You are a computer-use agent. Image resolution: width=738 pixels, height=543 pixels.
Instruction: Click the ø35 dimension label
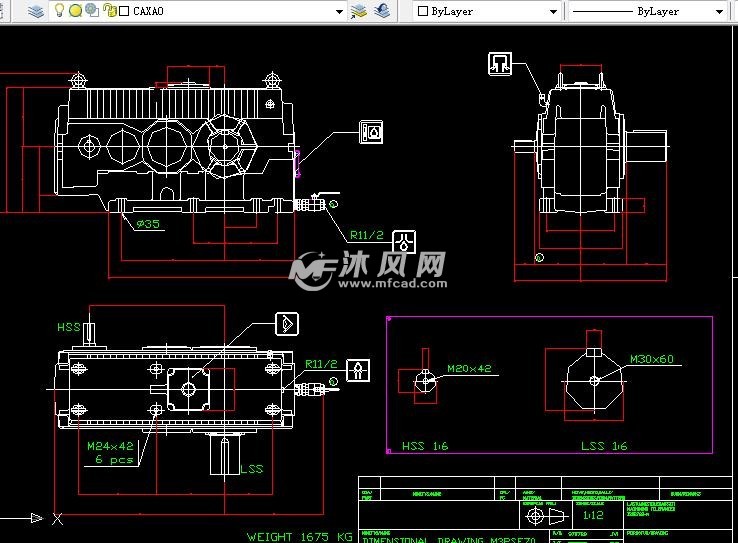point(148,224)
